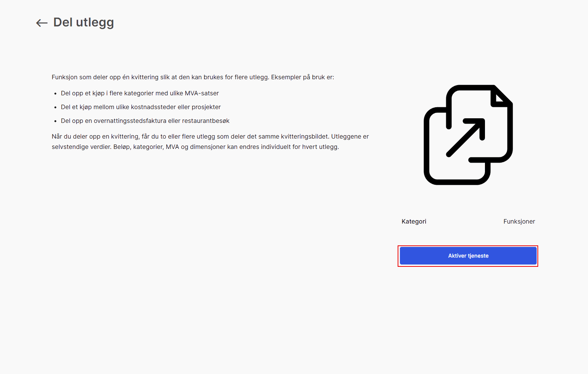Click the phrase Eksempler på bruk er
Viewport: 588px width, 374px height.
302,77
